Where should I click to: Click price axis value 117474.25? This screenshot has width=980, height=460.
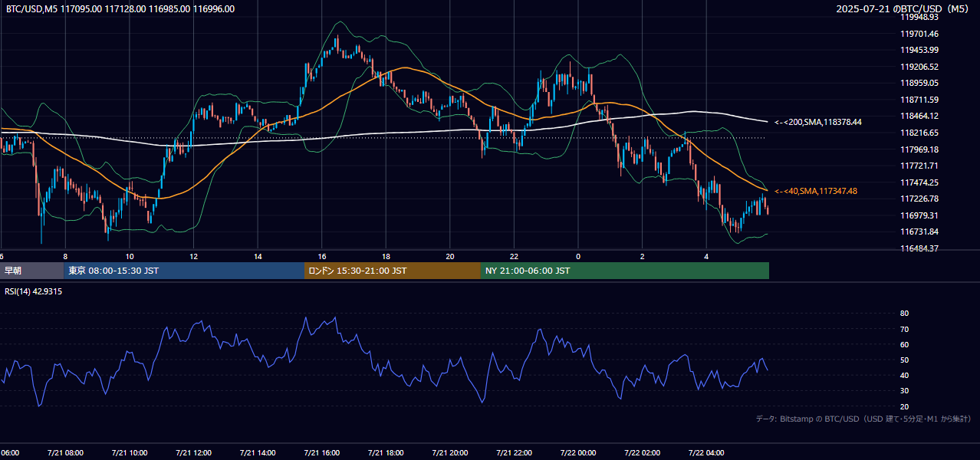(919, 182)
